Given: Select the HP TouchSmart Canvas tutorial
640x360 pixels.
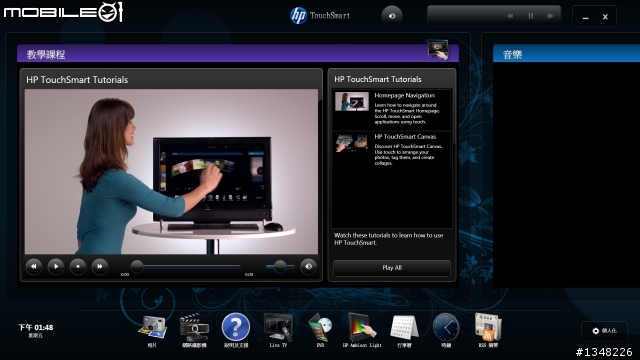Looking at the screenshot, I should tap(392, 151).
